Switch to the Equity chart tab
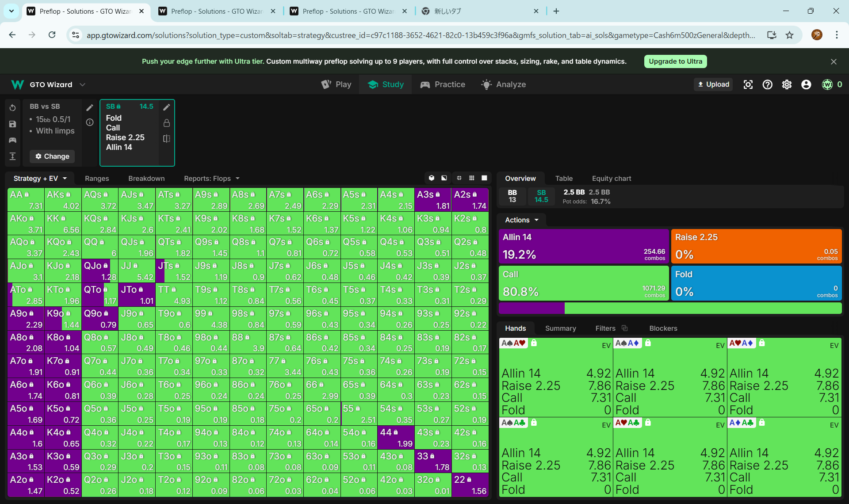Screen dimensions: 849x504 tap(611, 178)
